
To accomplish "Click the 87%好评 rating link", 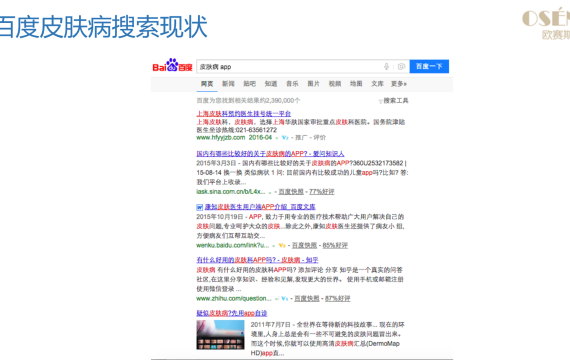I will coord(338,299).
